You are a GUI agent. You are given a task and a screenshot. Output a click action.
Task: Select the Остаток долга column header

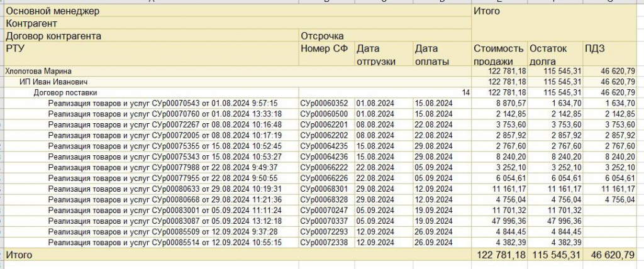[x=548, y=55]
